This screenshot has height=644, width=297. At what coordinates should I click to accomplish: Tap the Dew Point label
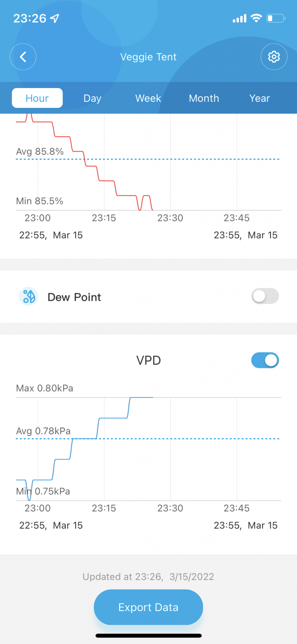[x=74, y=297]
